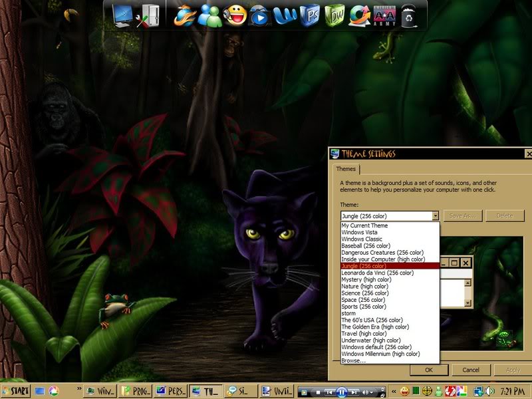Pick The 60's USA (256 color) theme
Viewport: 532px width, 399px height.
click(390, 321)
